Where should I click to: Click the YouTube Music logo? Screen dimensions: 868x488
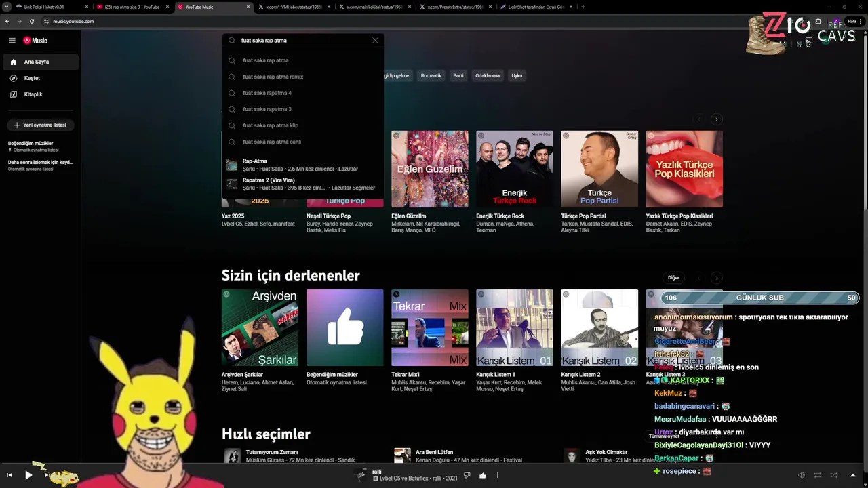[35, 41]
